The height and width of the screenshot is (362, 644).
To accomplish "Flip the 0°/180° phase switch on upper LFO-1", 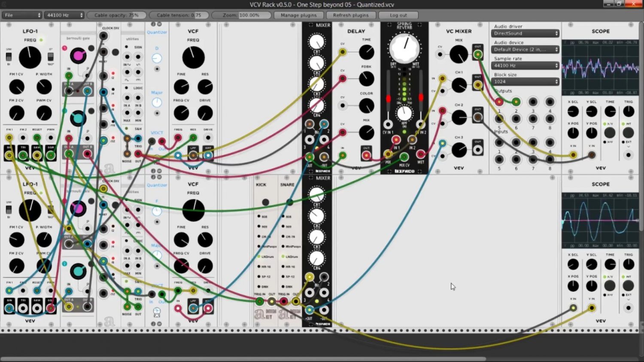I will pyautogui.click(x=51, y=57).
